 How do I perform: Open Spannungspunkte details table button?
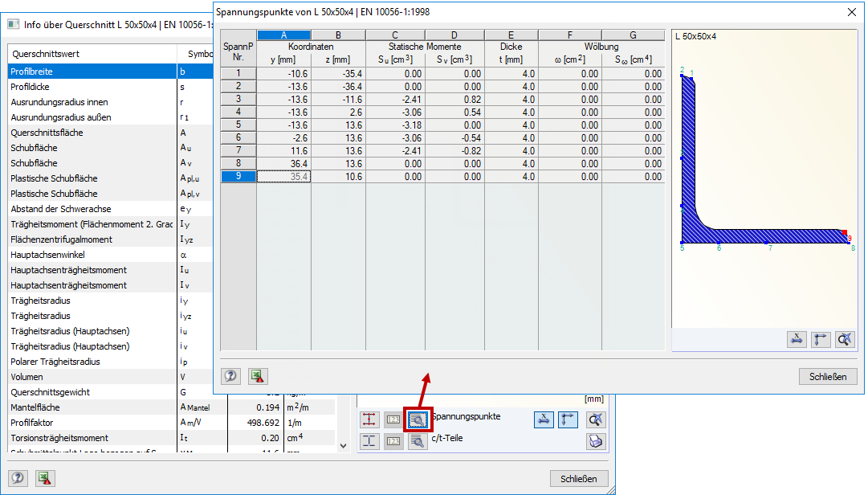click(418, 419)
